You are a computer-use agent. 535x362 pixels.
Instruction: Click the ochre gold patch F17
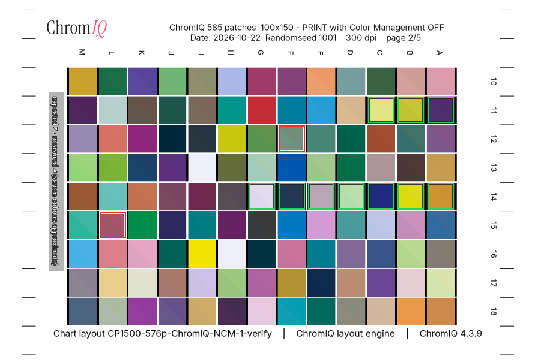pos(292,283)
